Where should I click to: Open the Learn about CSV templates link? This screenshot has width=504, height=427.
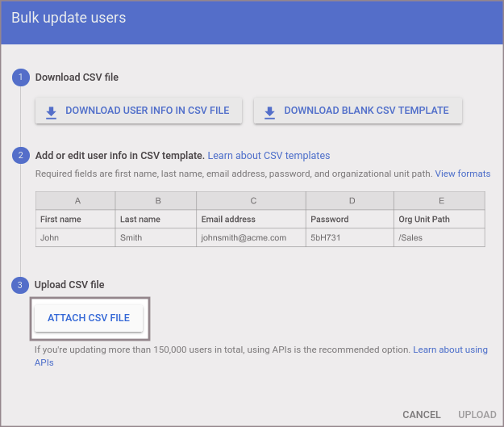pos(269,156)
